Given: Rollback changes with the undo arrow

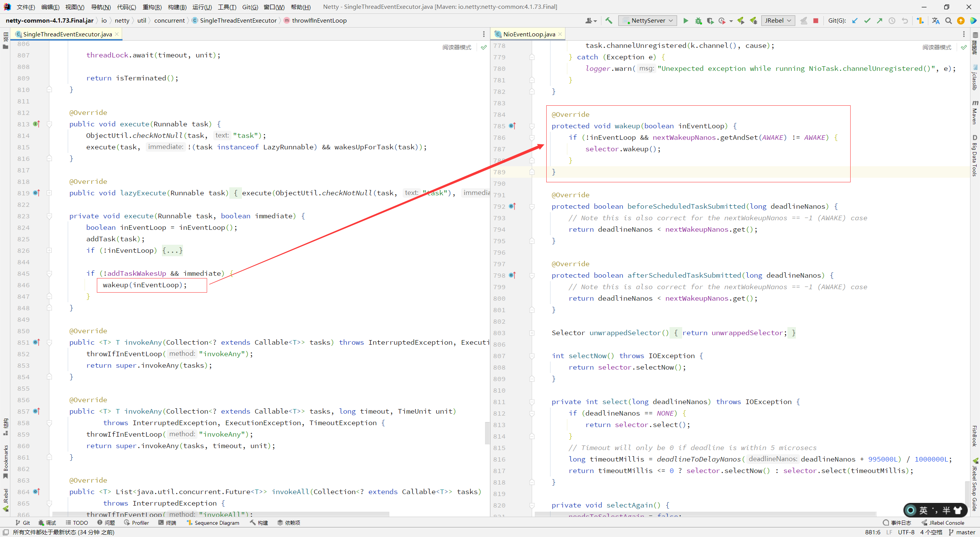Looking at the screenshot, I should point(905,21).
